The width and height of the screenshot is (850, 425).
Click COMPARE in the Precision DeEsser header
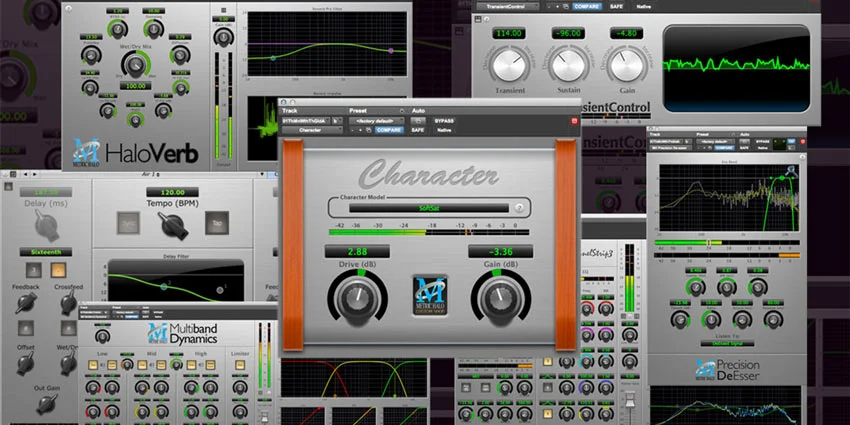pos(724,148)
